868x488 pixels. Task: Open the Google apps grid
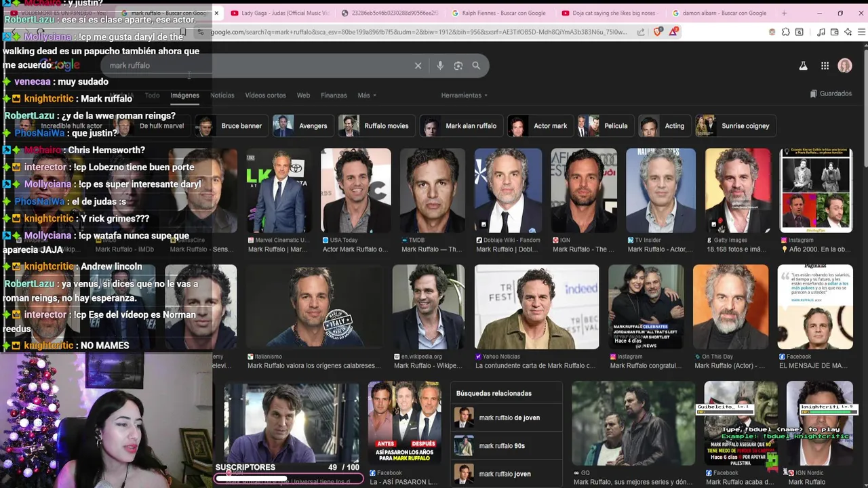coord(825,66)
